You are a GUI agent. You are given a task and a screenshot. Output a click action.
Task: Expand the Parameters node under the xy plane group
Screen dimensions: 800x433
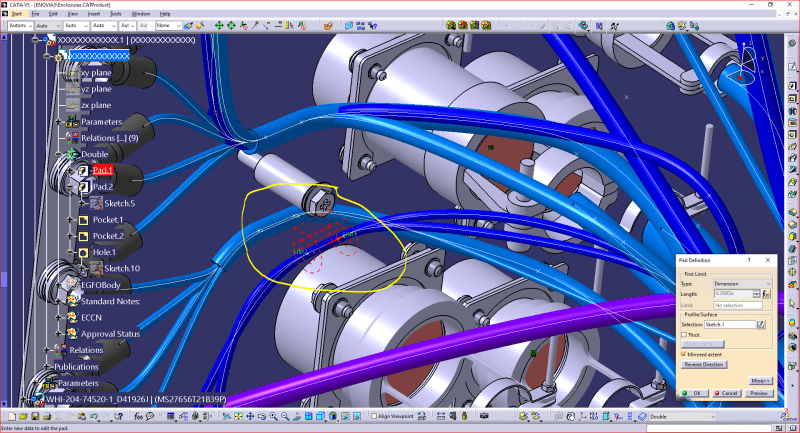[59, 122]
